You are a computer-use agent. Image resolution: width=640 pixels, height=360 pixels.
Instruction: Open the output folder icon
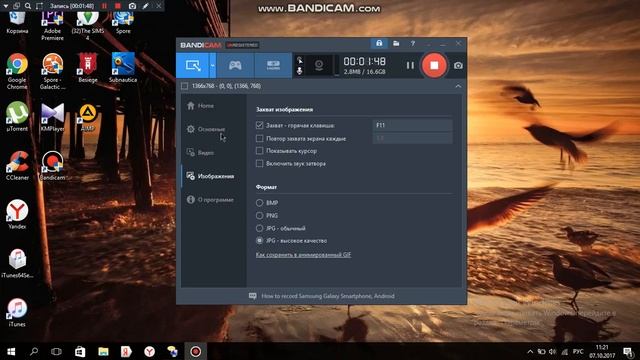coord(396,43)
